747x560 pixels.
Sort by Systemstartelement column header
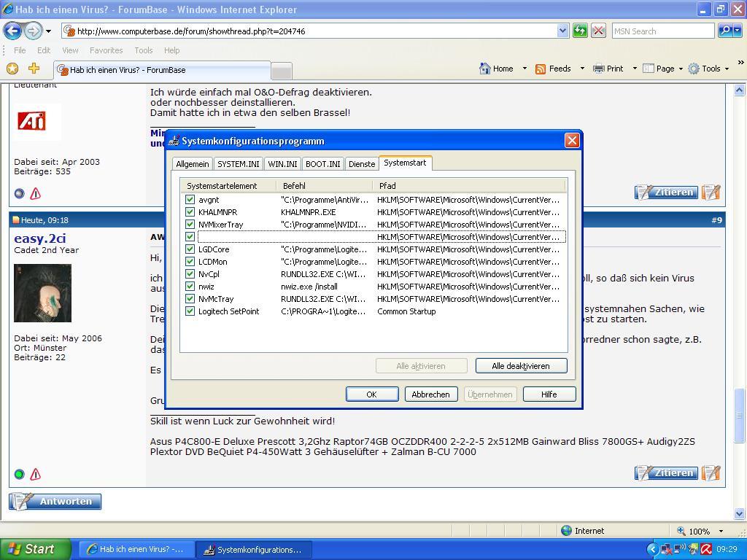(228, 186)
